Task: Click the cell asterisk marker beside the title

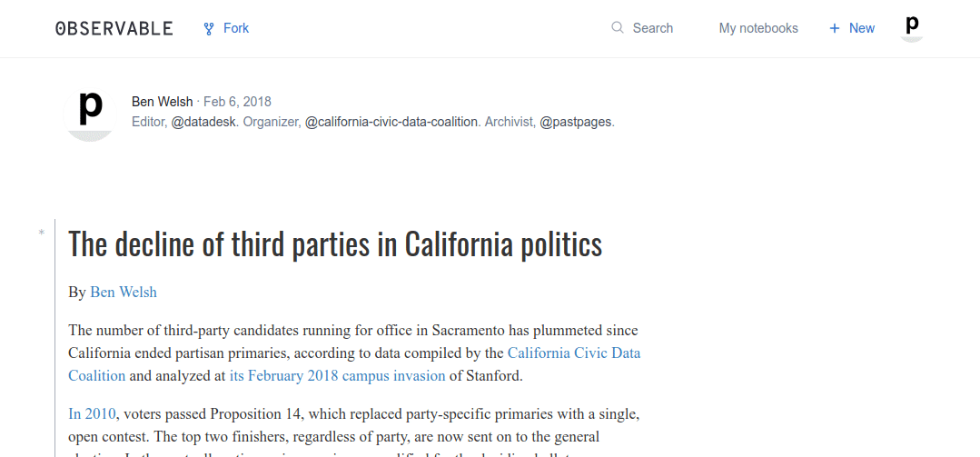Action: [x=42, y=233]
